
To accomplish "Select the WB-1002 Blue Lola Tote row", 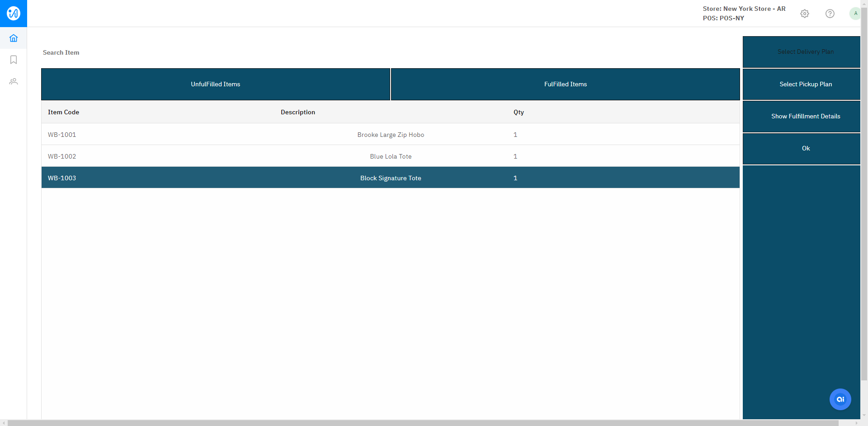I will pyautogui.click(x=391, y=156).
